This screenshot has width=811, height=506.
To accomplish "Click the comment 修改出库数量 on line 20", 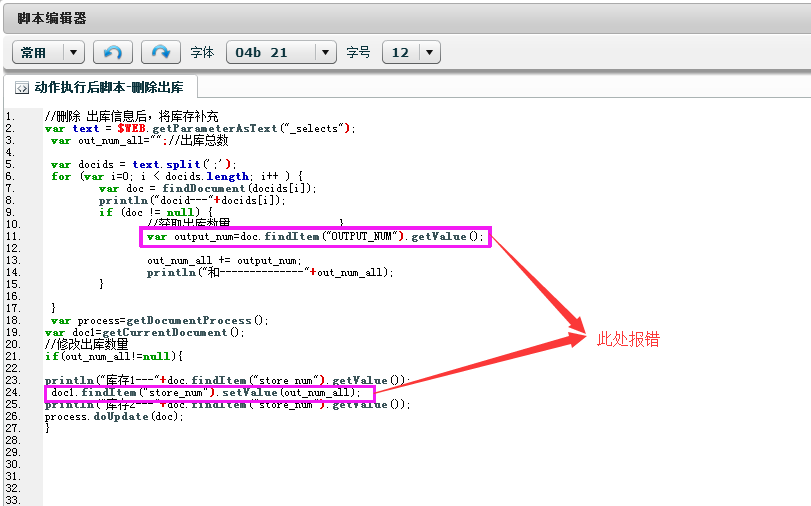I will coord(86,344).
